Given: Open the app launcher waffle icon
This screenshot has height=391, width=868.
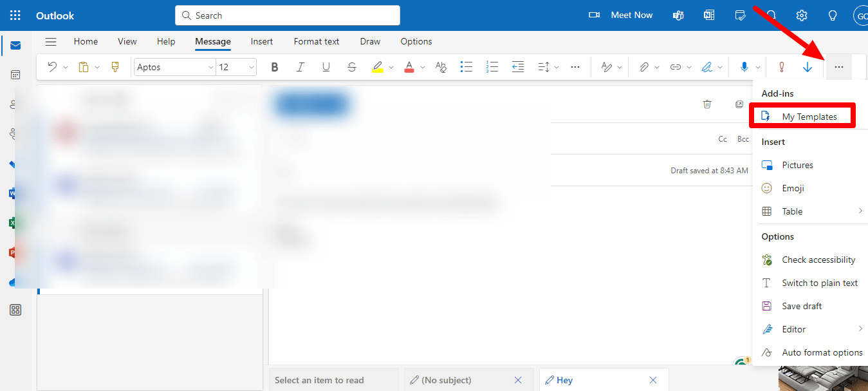Looking at the screenshot, I should (15, 15).
